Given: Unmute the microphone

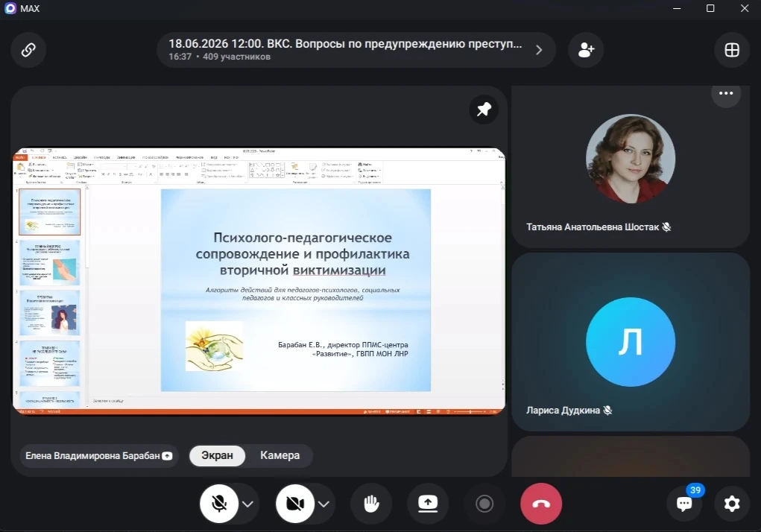Looking at the screenshot, I should tap(219, 504).
